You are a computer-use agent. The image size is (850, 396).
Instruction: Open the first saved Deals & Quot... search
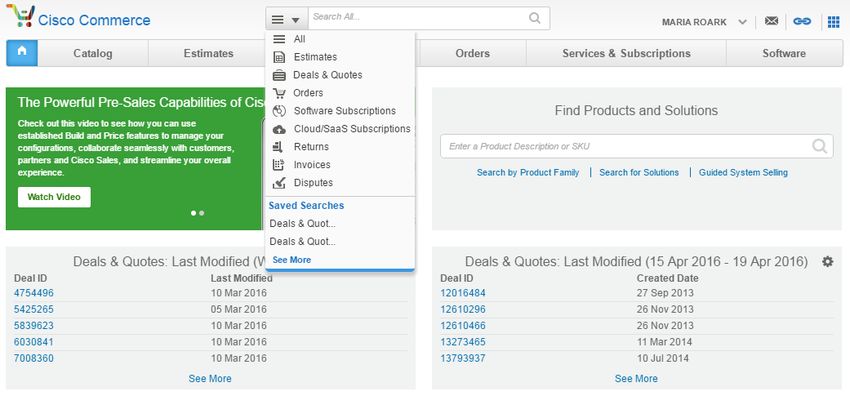(302, 223)
